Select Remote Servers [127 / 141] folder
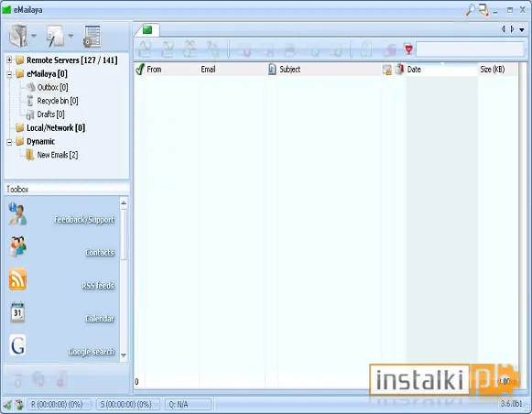Image resolution: width=532 pixels, height=414 pixels. point(72,60)
